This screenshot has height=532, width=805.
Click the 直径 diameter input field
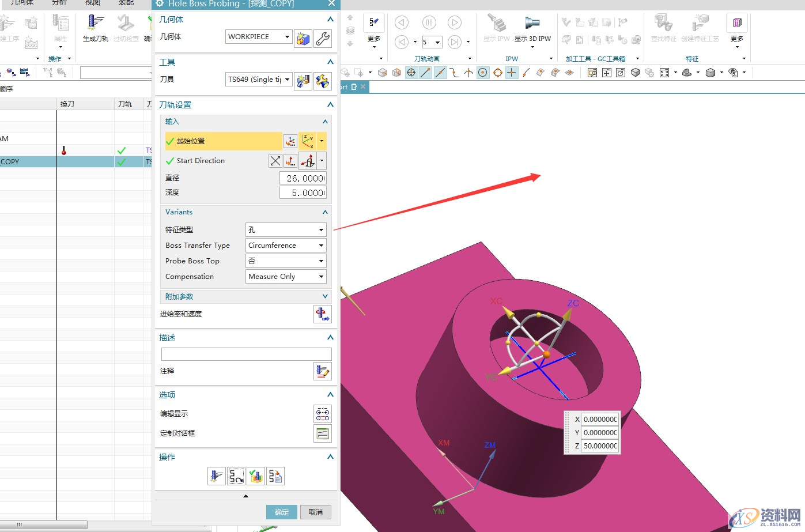point(303,178)
